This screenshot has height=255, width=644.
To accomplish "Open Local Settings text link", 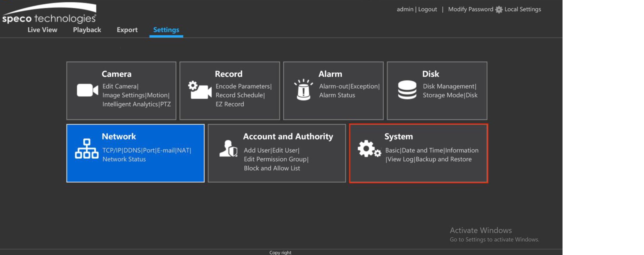I will (x=522, y=9).
